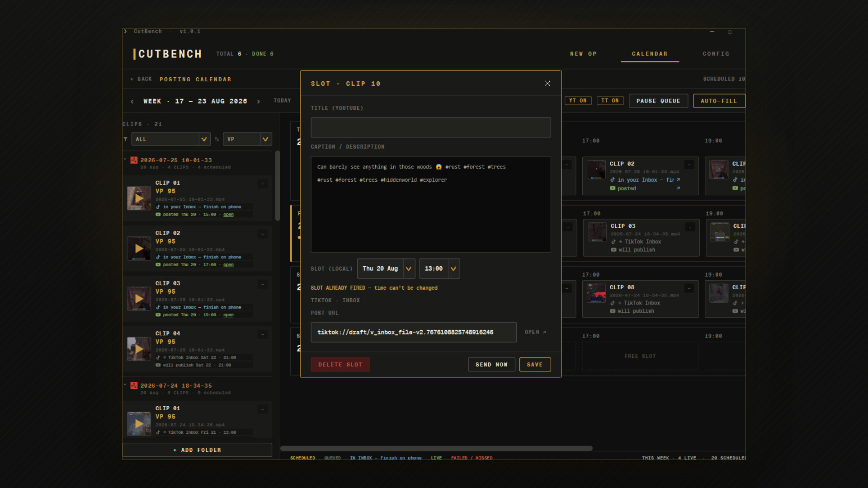Click the AUTO-FILL button
Image resolution: width=868 pixels, height=488 pixels.
[719, 101]
